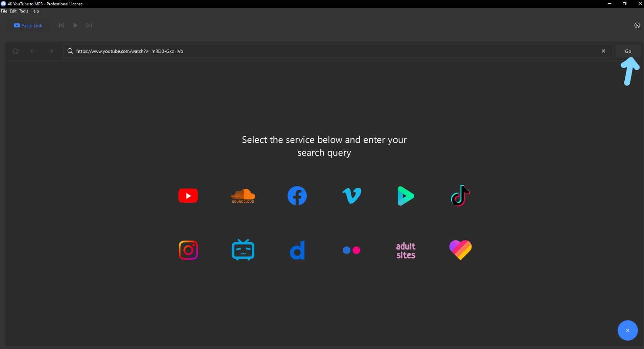Screen dimensions: 644x349
Task: Skip to previous track
Action: [x=61, y=25]
